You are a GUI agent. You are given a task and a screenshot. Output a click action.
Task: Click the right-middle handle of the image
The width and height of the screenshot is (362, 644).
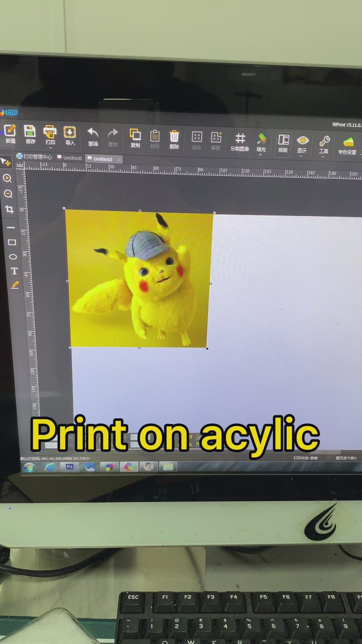210,284
